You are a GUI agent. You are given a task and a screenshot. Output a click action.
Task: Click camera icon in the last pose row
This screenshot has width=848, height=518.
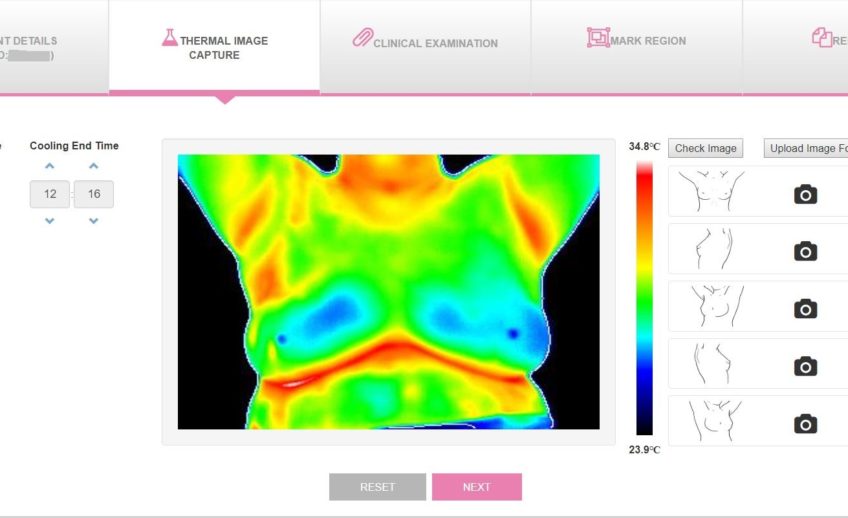click(805, 424)
